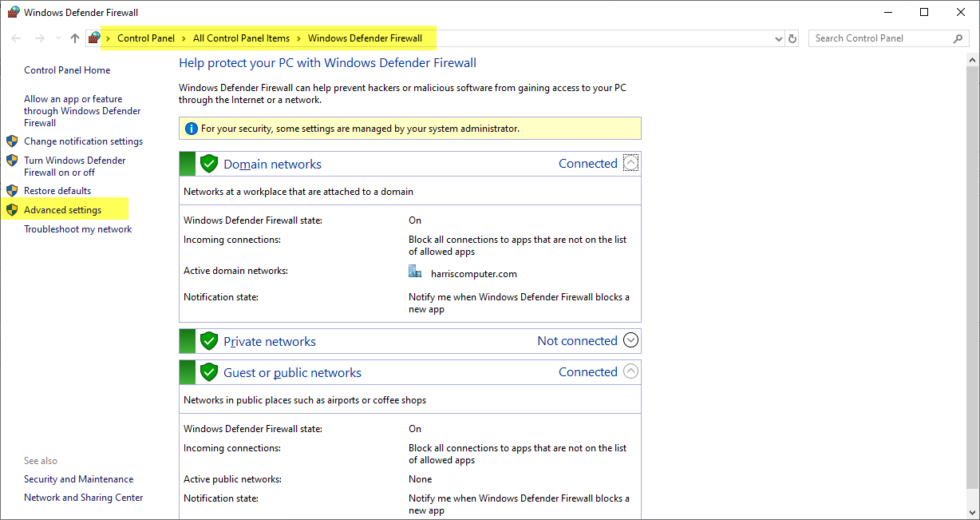Click the shield icon next to Advanced settings

click(12, 210)
